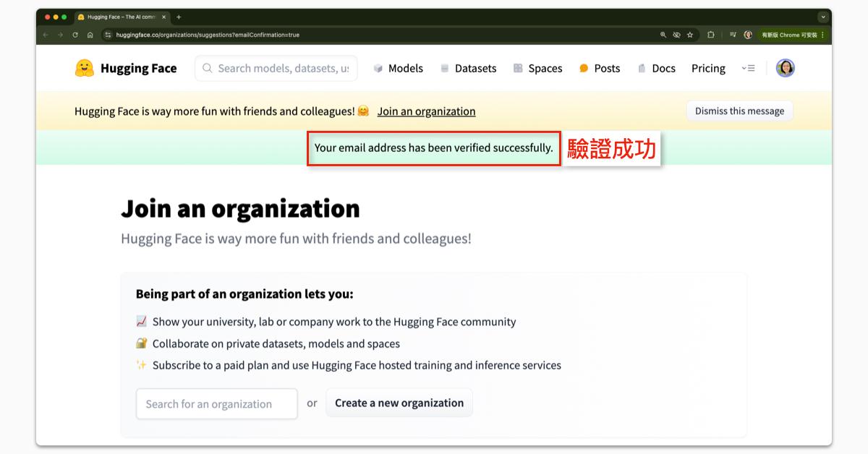868x454 pixels.
Task: Open the media control icon in toolbar
Action: (733, 35)
